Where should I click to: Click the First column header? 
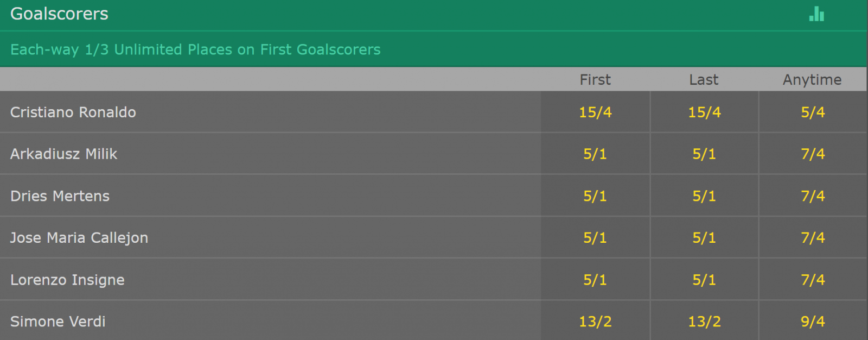(x=595, y=80)
